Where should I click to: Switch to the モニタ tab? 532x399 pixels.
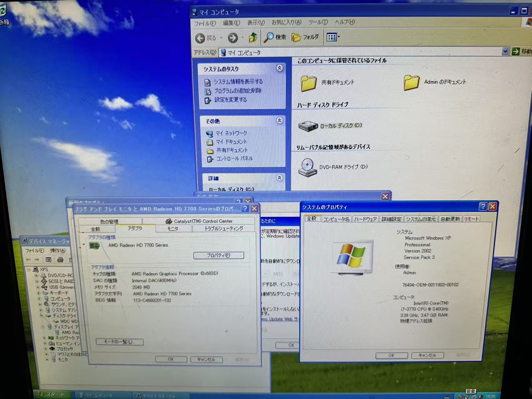point(173,229)
